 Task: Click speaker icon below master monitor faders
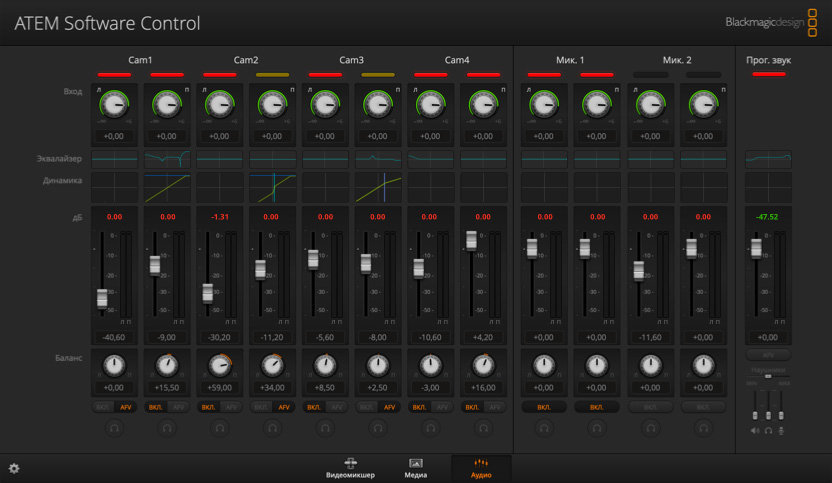point(755,431)
